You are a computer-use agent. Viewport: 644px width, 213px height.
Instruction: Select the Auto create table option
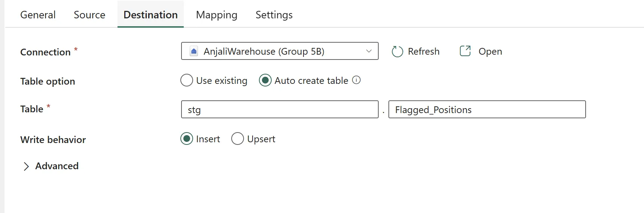click(x=265, y=80)
